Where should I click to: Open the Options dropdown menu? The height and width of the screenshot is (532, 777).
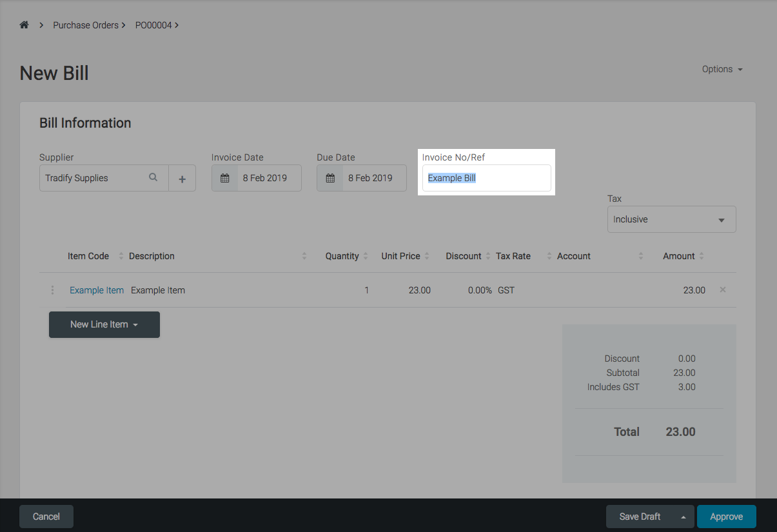click(722, 69)
